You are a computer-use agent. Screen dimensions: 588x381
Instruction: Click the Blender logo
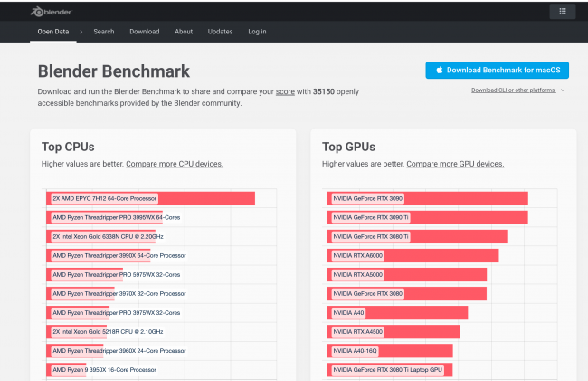[x=51, y=12]
